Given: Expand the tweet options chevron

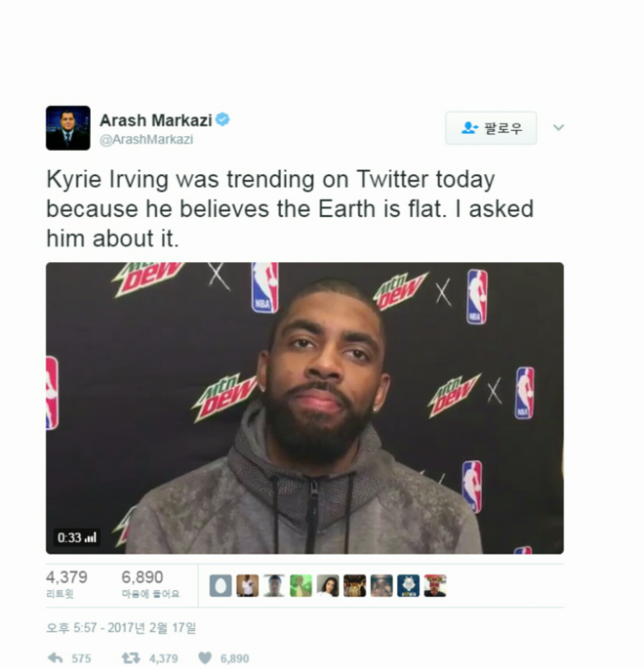Looking at the screenshot, I should pyautogui.click(x=559, y=127).
